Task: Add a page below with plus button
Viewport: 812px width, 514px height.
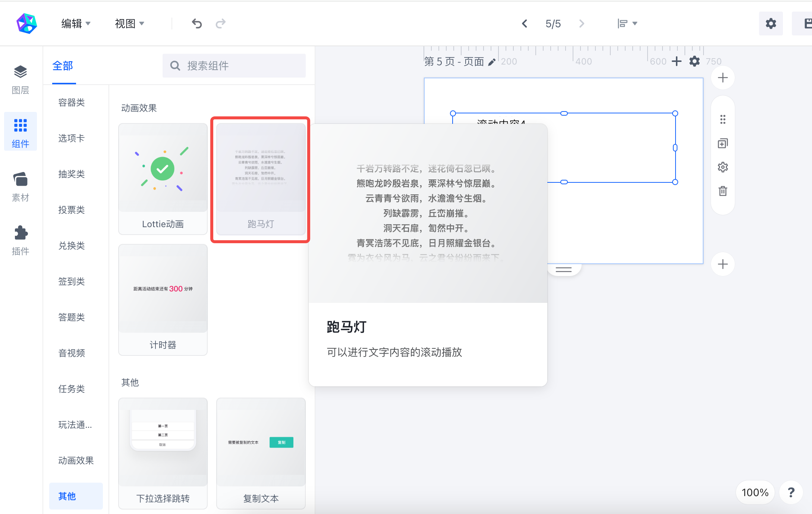Action: click(x=723, y=264)
